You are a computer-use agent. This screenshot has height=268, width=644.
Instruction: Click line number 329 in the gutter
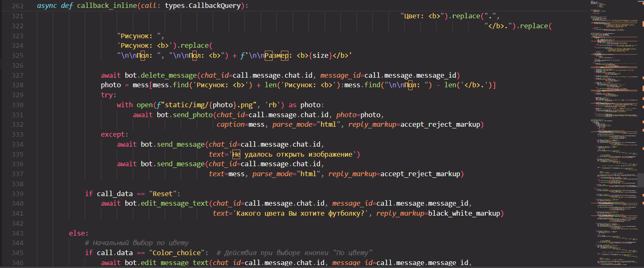pyautogui.click(x=18, y=95)
